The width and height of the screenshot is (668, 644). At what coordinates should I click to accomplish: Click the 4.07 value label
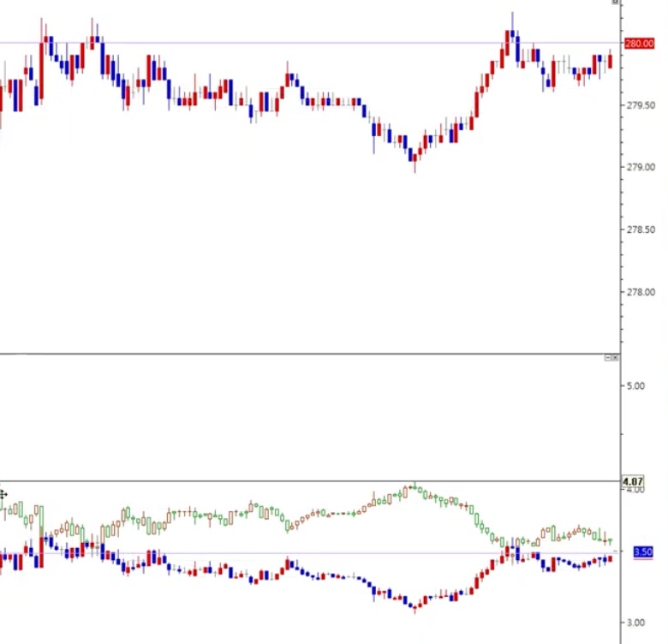tap(633, 481)
